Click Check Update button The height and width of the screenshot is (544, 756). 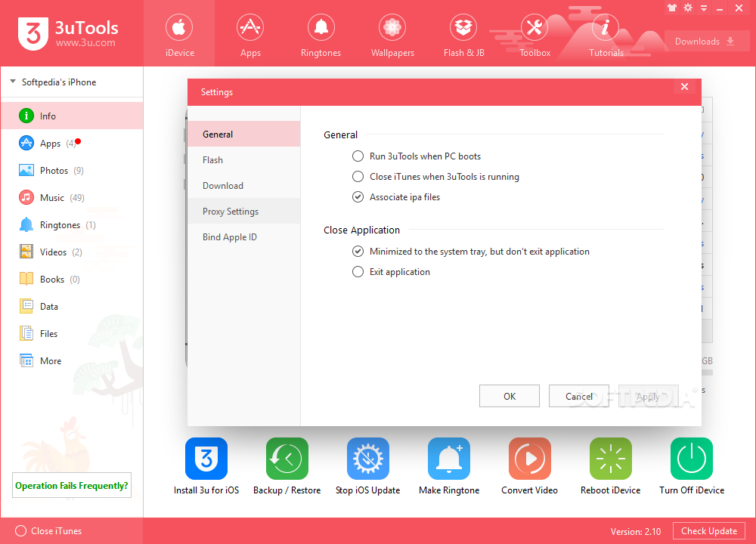[709, 530]
